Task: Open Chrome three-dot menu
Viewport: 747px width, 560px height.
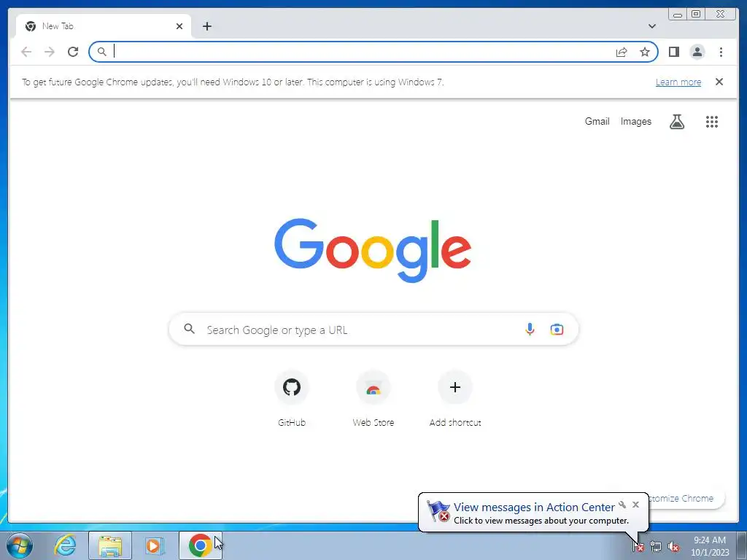Action: [721, 52]
